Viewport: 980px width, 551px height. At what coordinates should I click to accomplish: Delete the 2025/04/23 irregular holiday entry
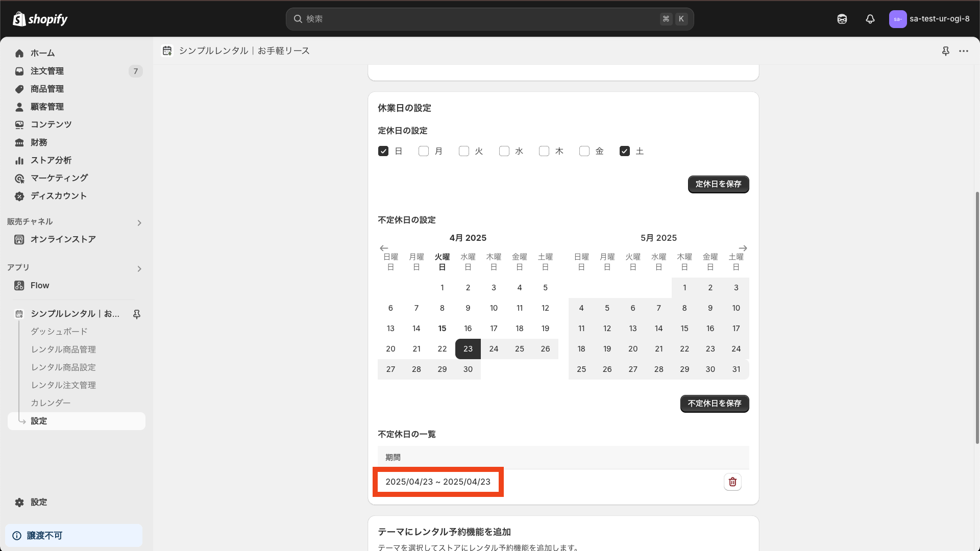[x=732, y=482]
